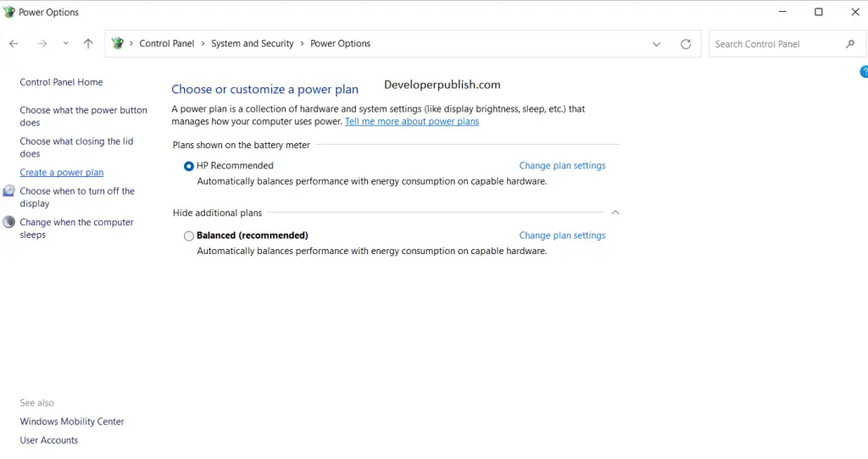Go forward using the forward arrow

click(42, 44)
